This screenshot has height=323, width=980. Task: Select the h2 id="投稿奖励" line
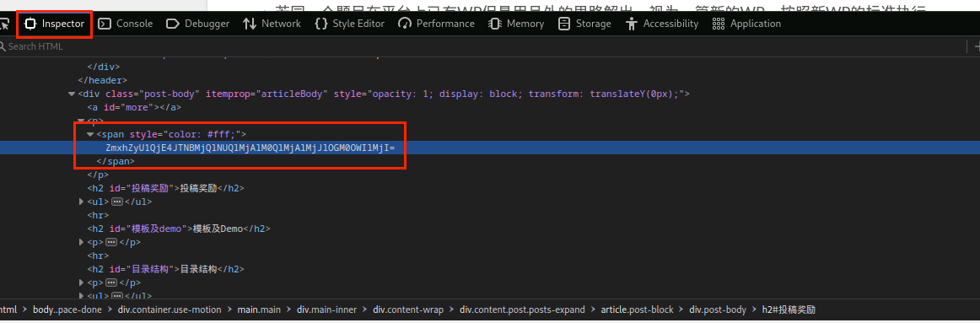click(165, 188)
